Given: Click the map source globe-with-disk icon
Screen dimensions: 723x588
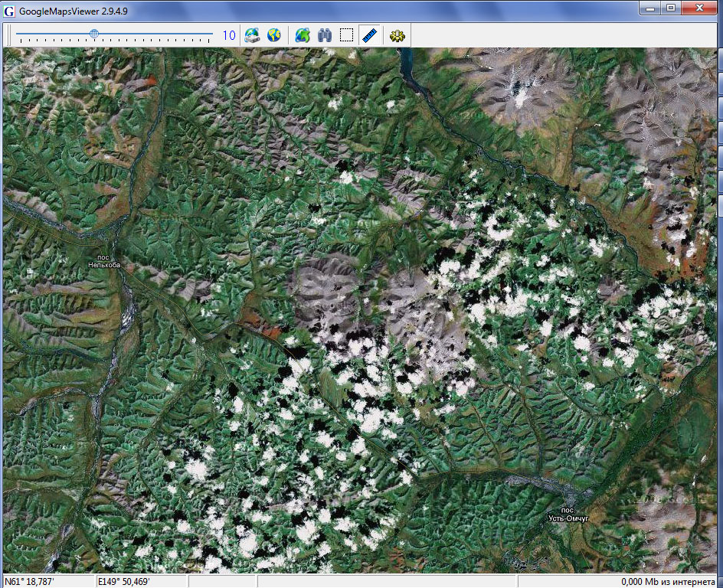Looking at the screenshot, I should 252,35.
